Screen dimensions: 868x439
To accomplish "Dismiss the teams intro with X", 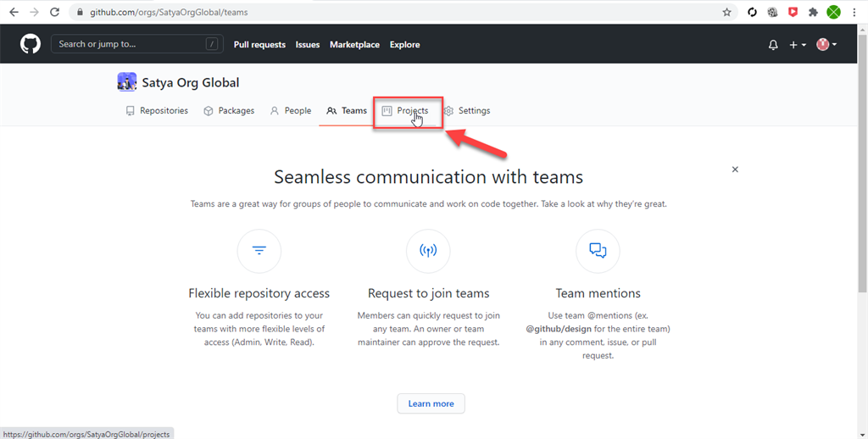I will pos(735,169).
